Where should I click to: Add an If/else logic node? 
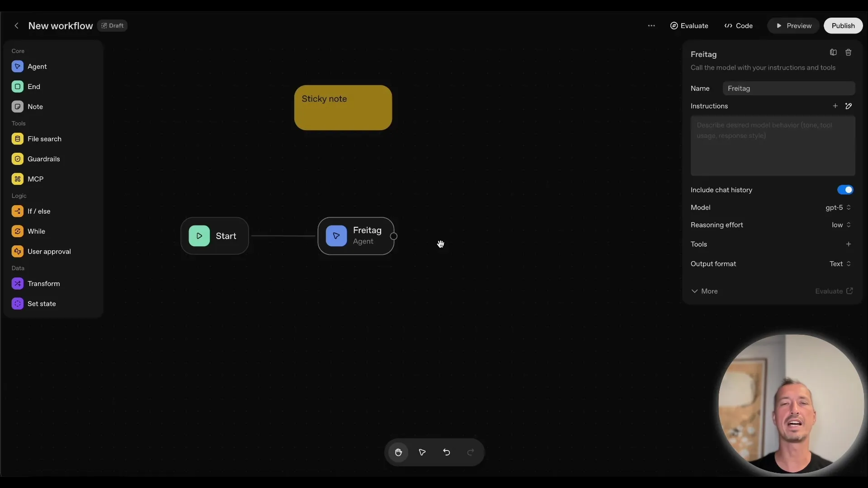pos(38,211)
